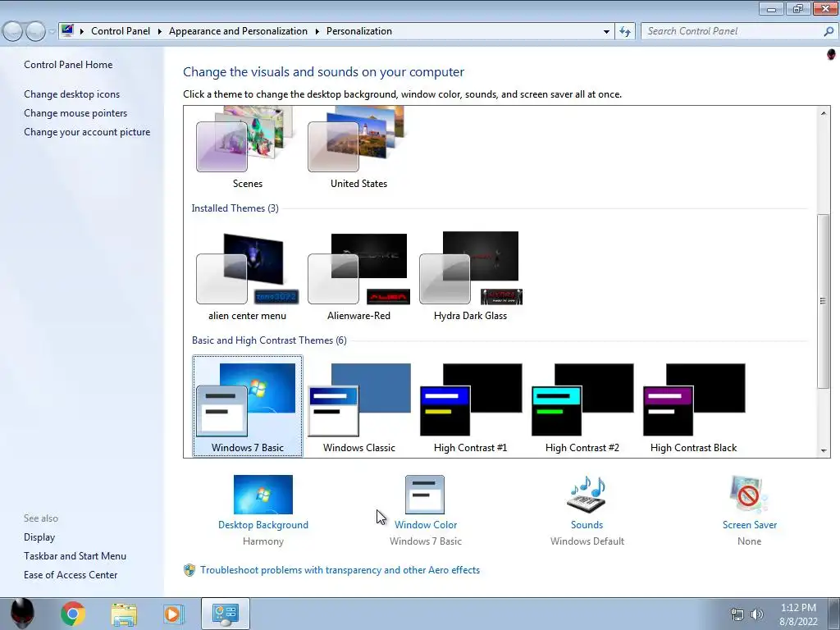The width and height of the screenshot is (840, 630).
Task: Click Personalization in the address breadcrumb
Action: [359, 31]
